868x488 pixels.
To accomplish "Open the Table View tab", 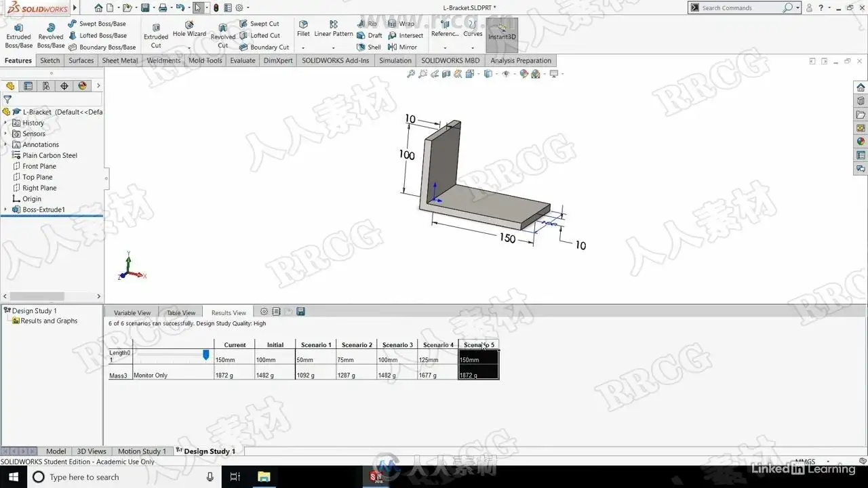I will coord(181,312).
